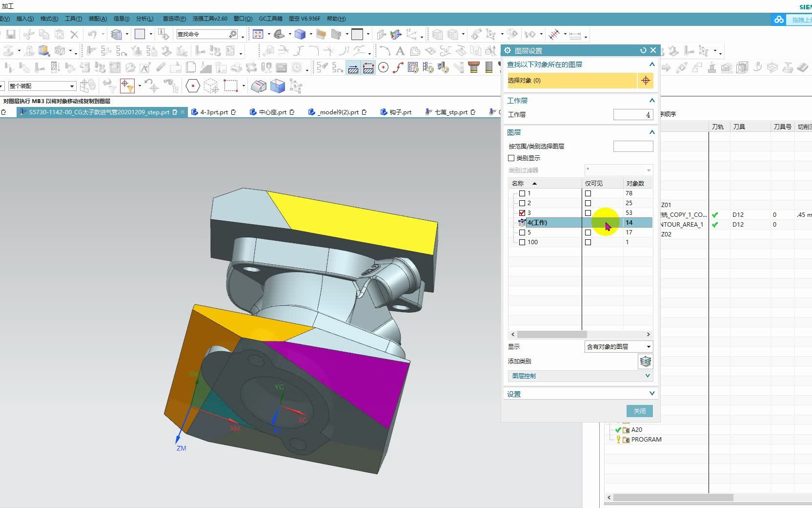
Task: Open the 装配(A) menu
Action: [x=98, y=19]
